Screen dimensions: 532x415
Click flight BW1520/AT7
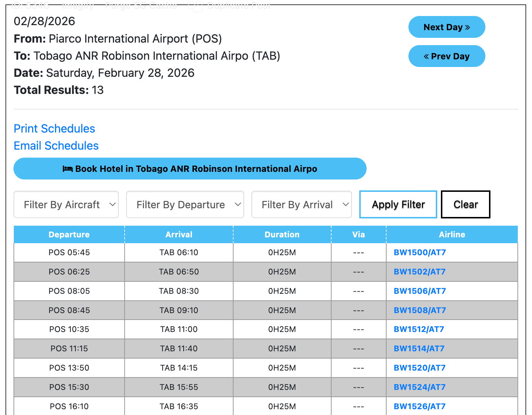420,368
